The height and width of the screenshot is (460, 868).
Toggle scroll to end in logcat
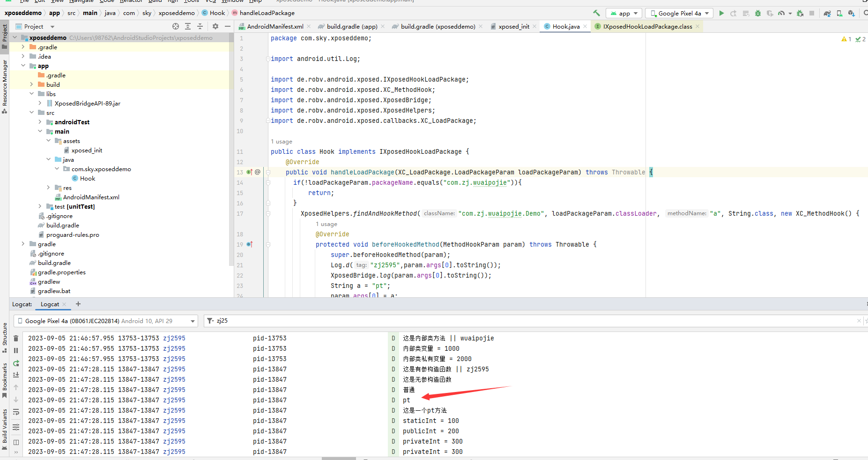pyautogui.click(x=16, y=375)
